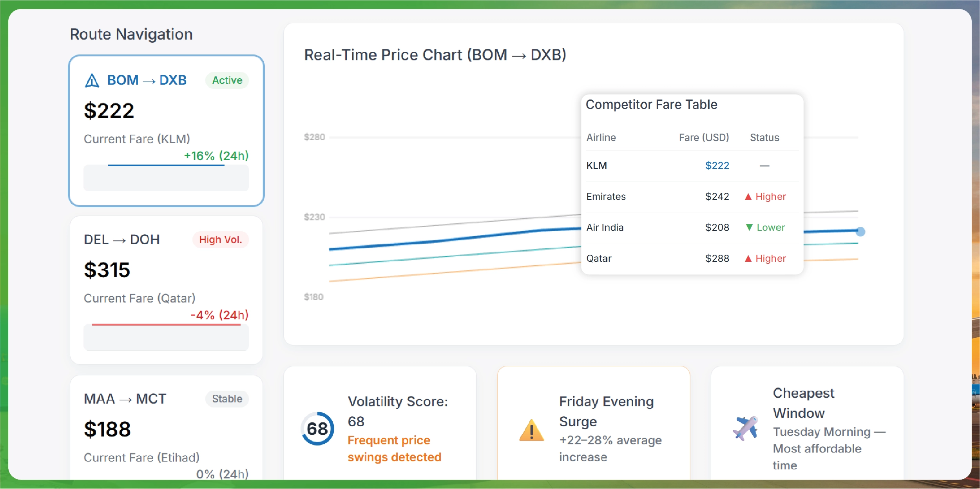Expand the Competitor Fare Table panel
The width and height of the screenshot is (980, 489).
652,104
